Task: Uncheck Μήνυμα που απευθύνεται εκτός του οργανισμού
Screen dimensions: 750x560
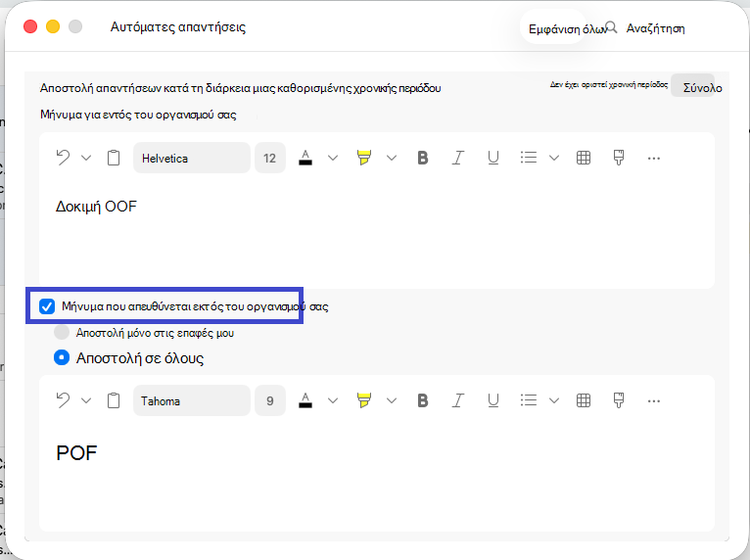Action: coord(47,306)
